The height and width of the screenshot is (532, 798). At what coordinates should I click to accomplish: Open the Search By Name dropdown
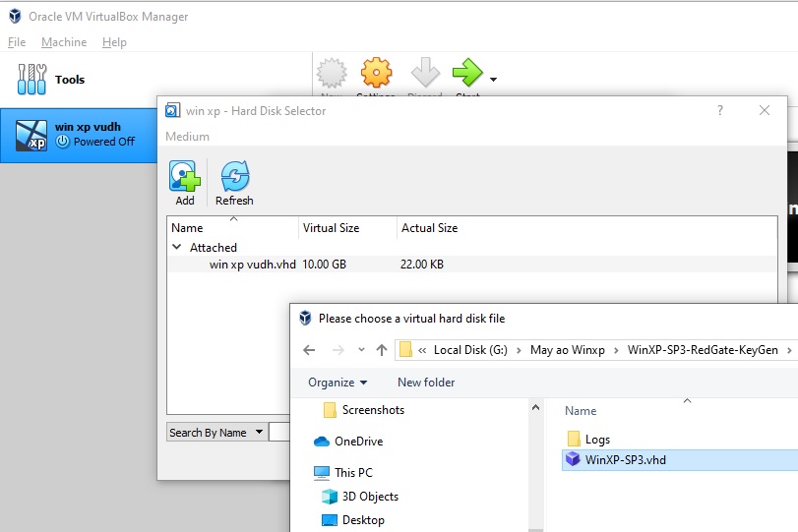[215, 433]
